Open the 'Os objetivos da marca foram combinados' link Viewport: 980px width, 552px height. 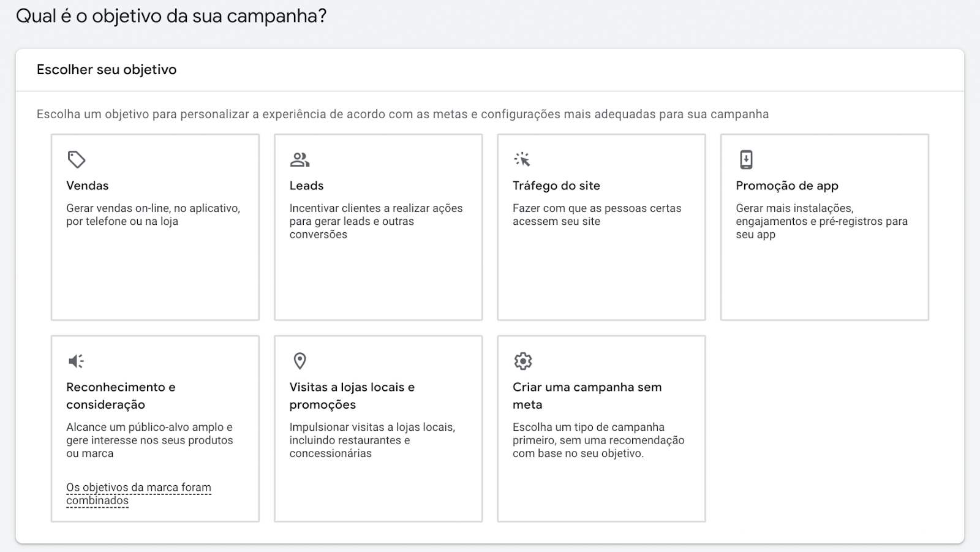click(138, 494)
